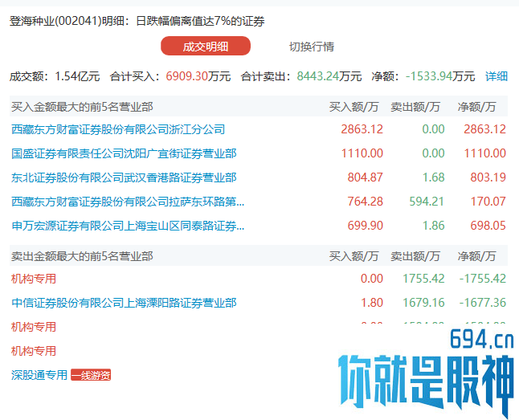
Task: Click header 买入金额最大的前5名营业部
Action: pos(82,107)
